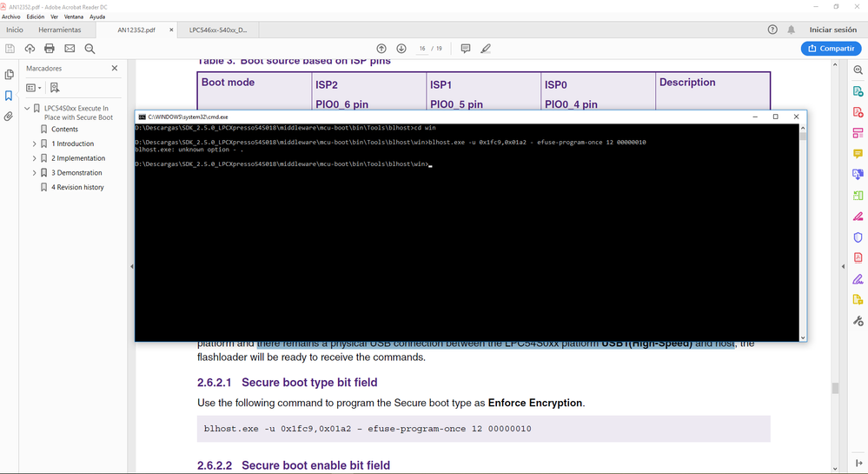Add a comment with speech bubble icon
Image resolution: width=868 pixels, height=474 pixels.
466,49
